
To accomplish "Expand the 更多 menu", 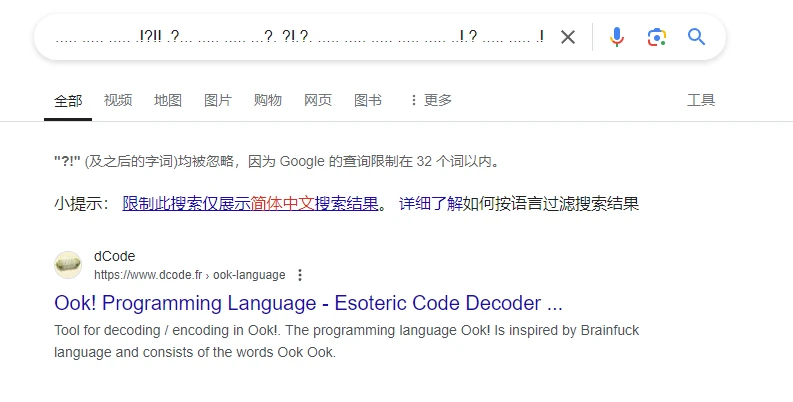I will pyautogui.click(x=431, y=100).
